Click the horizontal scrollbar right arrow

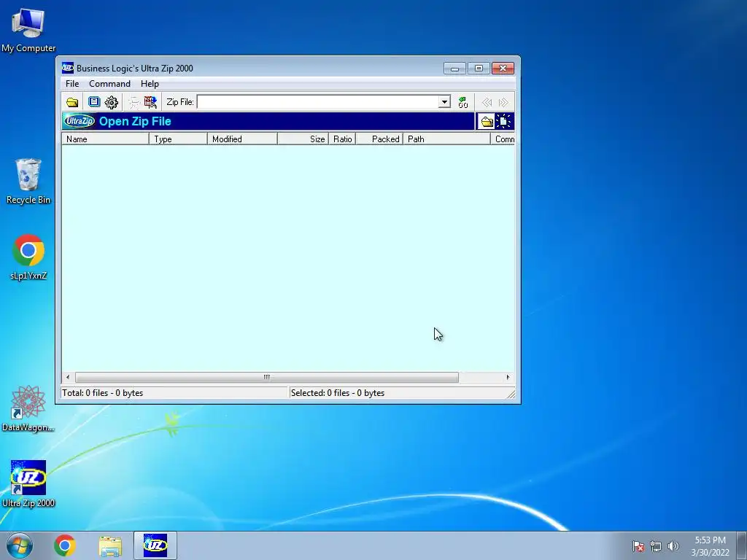[x=508, y=377]
